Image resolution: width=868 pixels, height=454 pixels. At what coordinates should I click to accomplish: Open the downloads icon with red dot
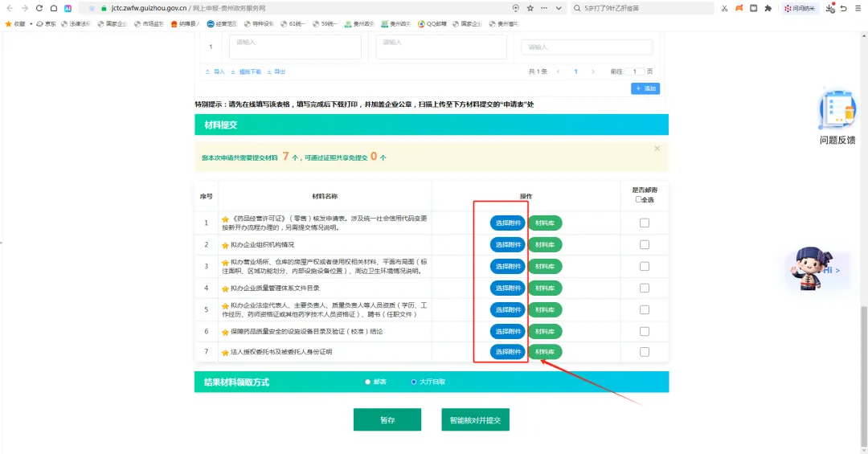tap(829, 8)
